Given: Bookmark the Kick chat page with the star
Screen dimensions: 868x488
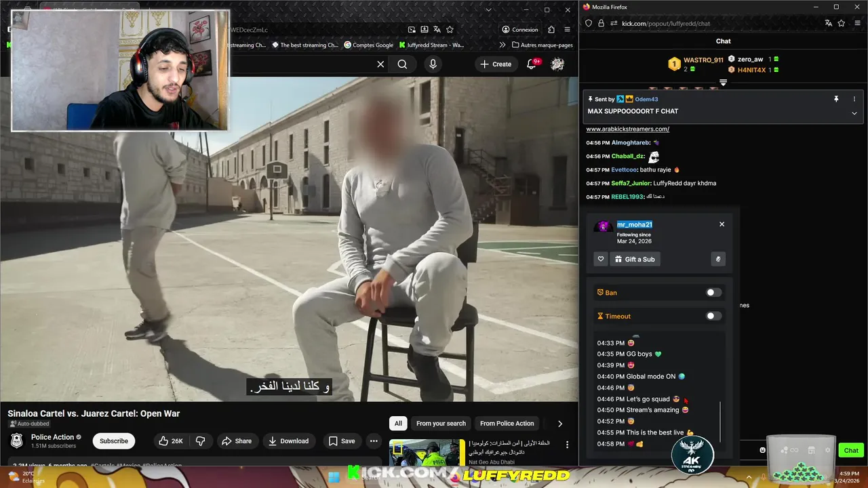Looking at the screenshot, I should 842,23.
